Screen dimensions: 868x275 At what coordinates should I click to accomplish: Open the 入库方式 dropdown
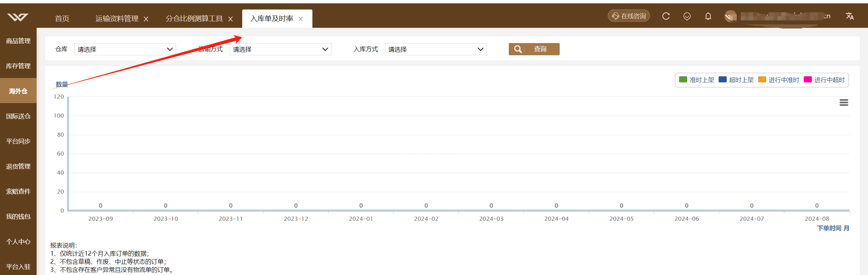(436, 49)
